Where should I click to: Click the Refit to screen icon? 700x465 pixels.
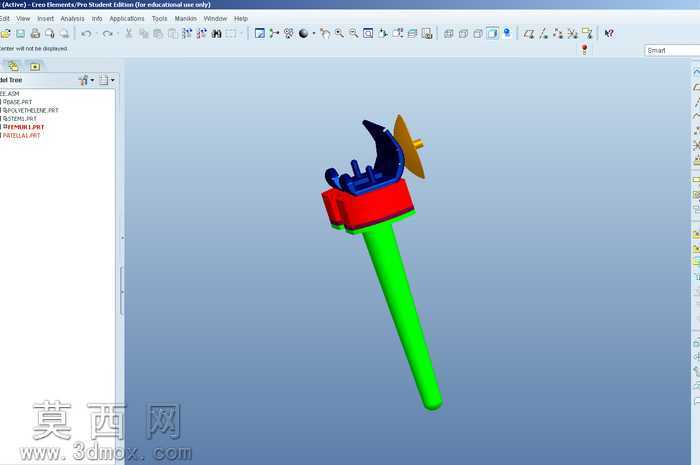[368, 33]
